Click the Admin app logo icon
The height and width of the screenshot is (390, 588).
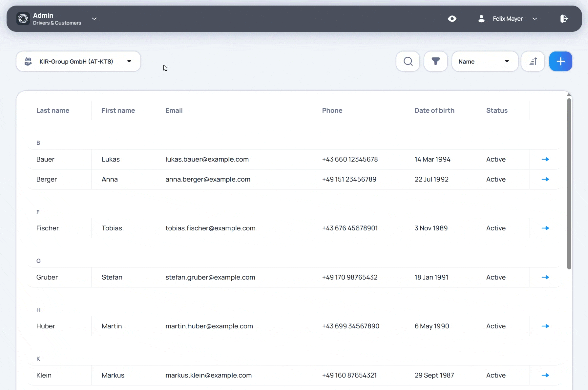point(23,19)
